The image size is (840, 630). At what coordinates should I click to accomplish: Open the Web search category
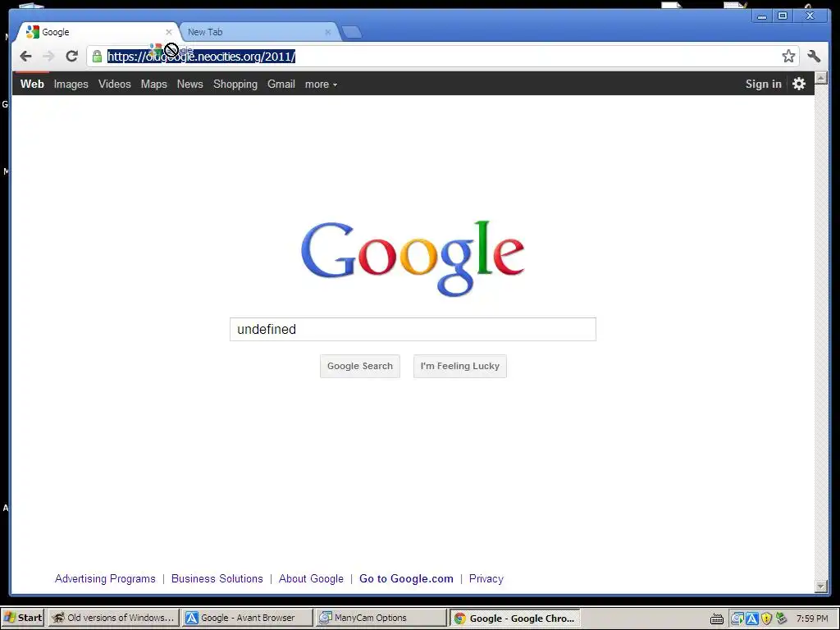point(32,84)
